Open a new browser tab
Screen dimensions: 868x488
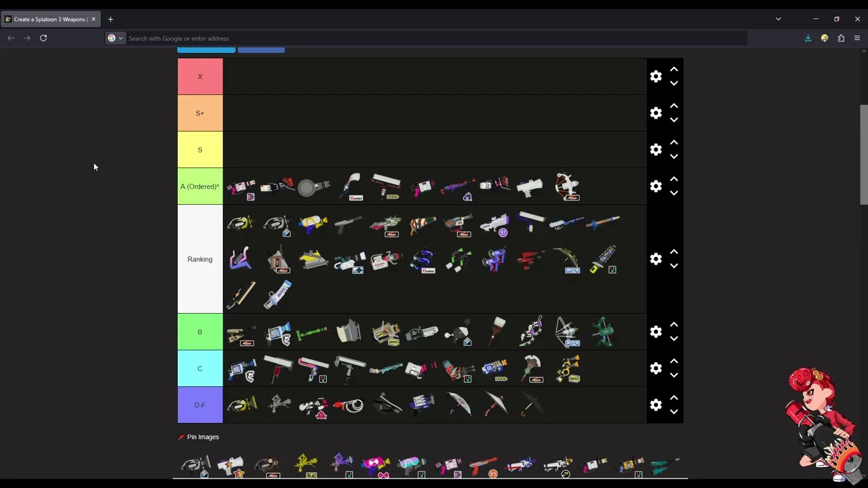111,19
